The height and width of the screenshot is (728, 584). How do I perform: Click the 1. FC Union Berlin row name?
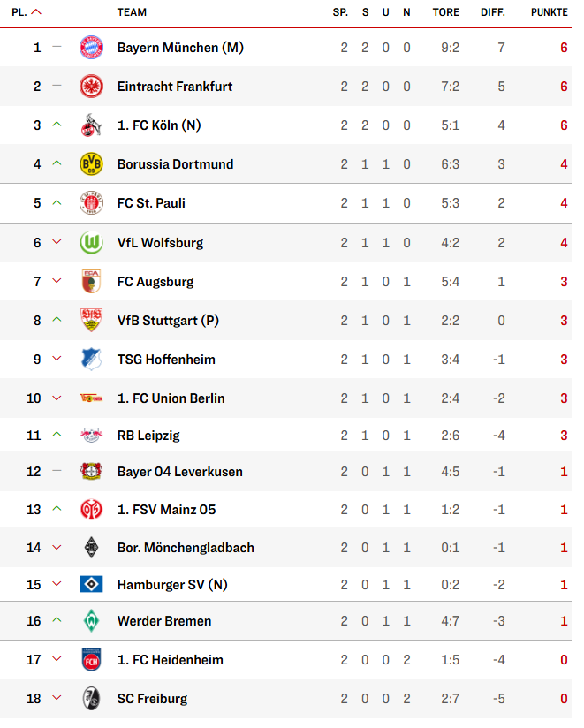coord(171,398)
